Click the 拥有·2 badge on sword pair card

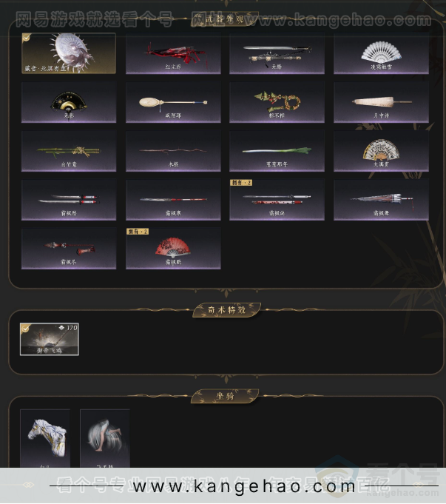(x=241, y=183)
